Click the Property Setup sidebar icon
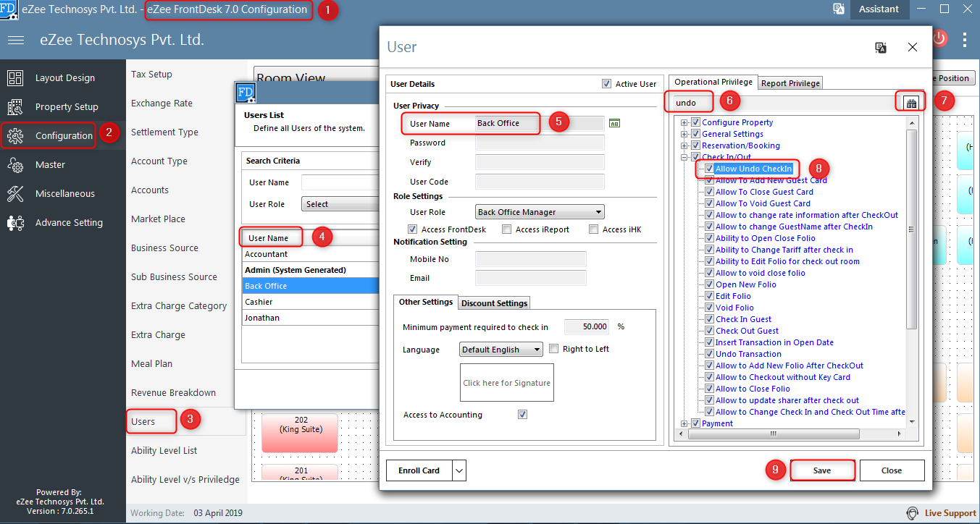980x524 pixels. click(x=15, y=107)
